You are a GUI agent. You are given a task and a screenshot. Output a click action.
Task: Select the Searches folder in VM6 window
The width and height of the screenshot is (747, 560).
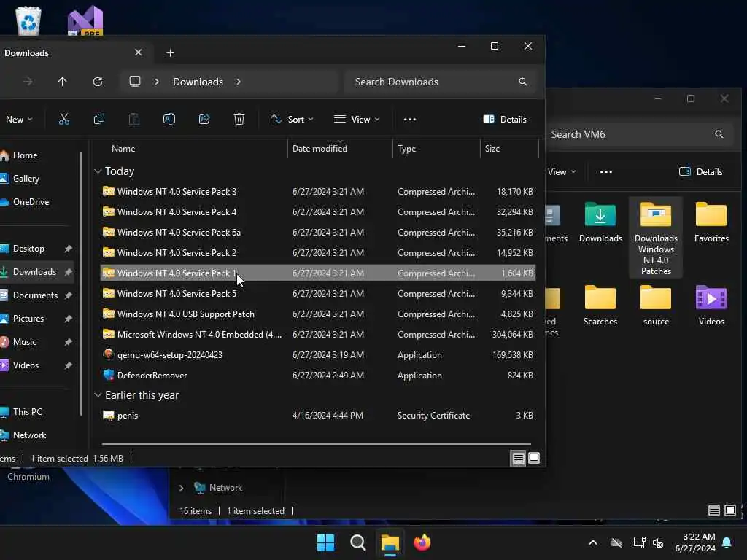[x=600, y=306]
